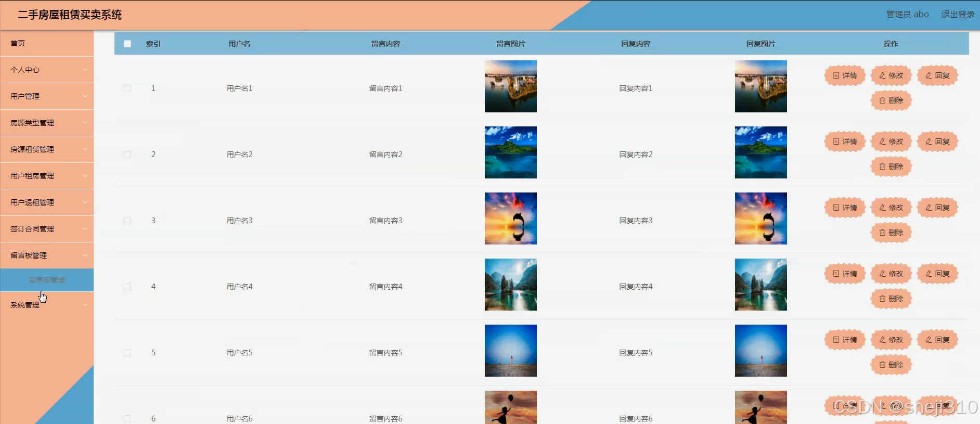Modify the 用户名2 message
This screenshot has width=980, height=424.
(891, 142)
